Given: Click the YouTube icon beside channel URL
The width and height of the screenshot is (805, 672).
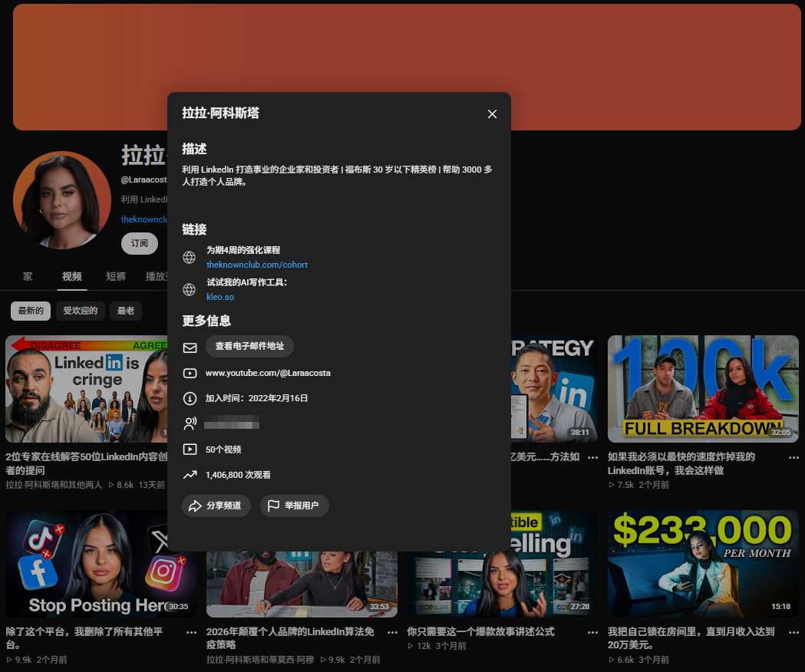Looking at the screenshot, I should tap(190, 374).
